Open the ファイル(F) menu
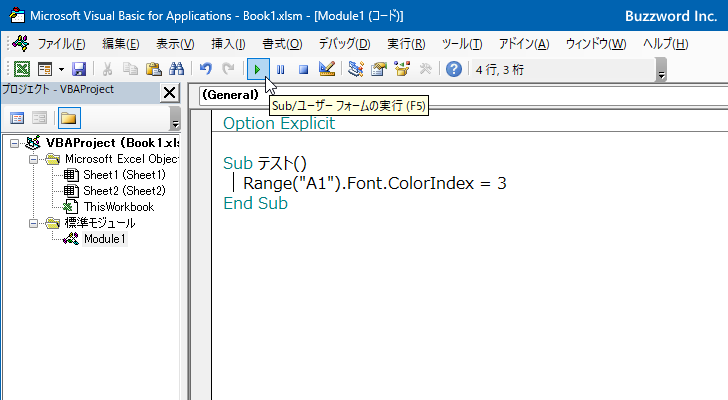728x400 pixels. click(x=61, y=44)
